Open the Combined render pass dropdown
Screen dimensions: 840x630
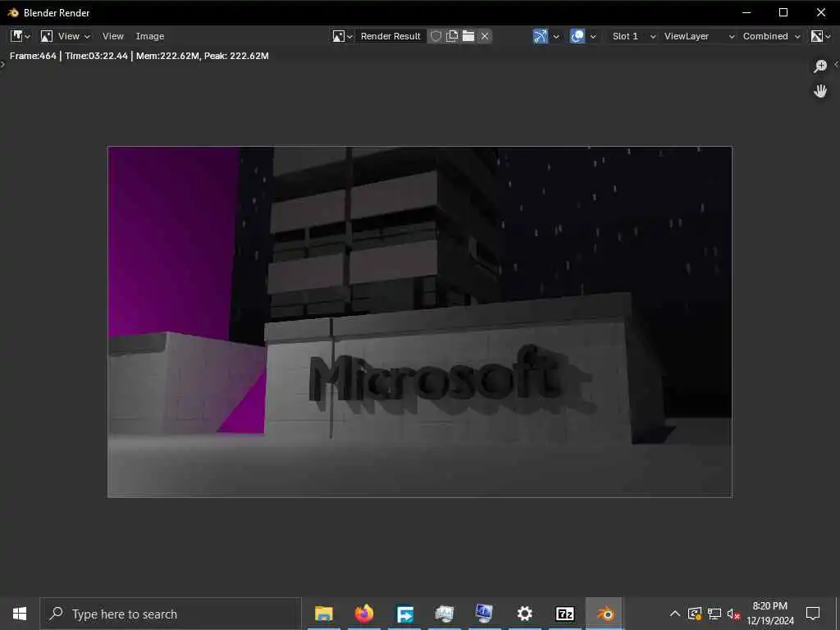point(771,36)
